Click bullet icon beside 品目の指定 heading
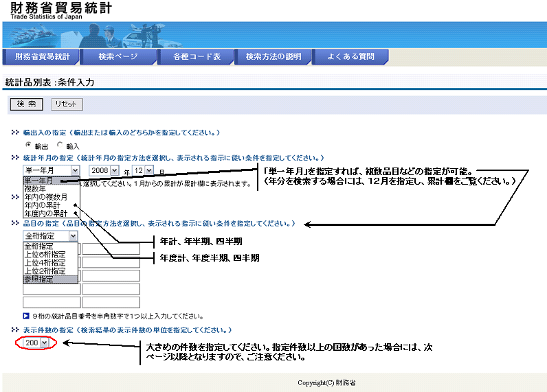The width and height of the screenshot is (547, 392). tap(15, 223)
